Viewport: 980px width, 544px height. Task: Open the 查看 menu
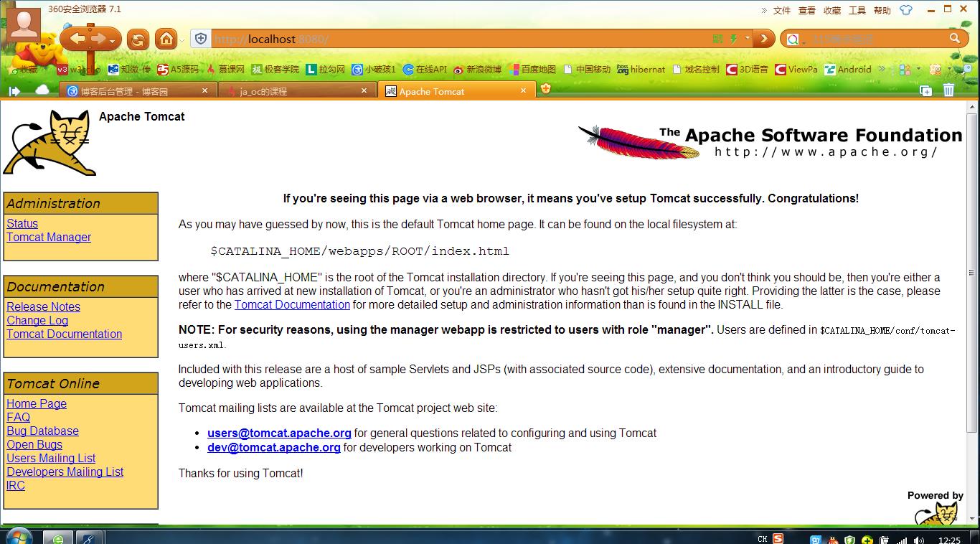[807, 10]
